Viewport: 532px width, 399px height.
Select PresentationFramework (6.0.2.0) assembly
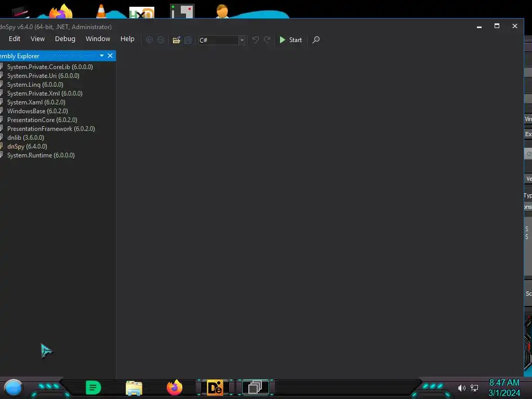(x=51, y=129)
